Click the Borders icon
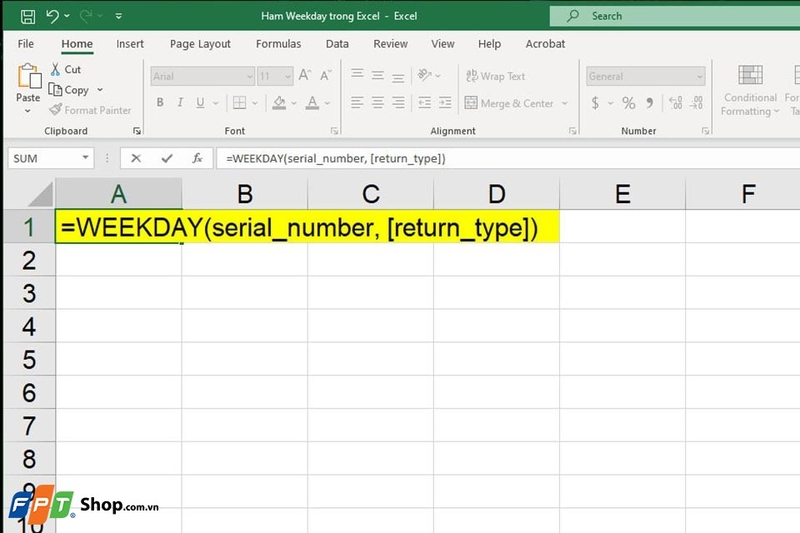This screenshot has height=533, width=800. pyautogui.click(x=239, y=103)
